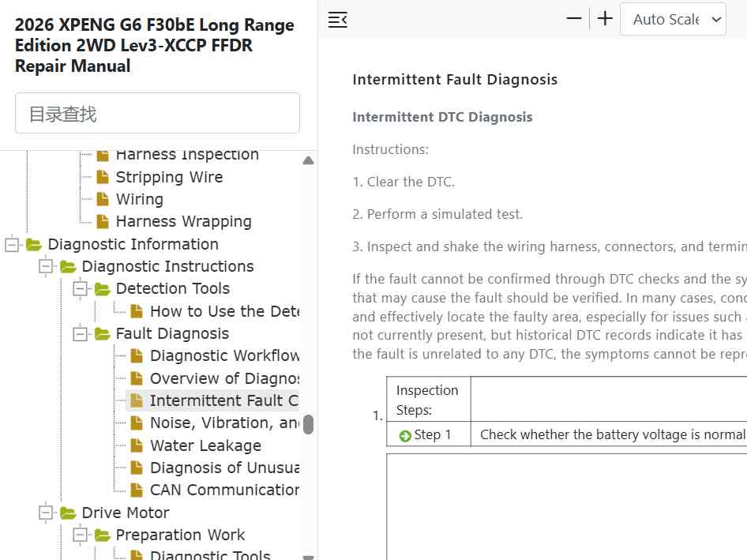
Task: Collapse the Fault Diagnosis node
Action: [80, 333]
